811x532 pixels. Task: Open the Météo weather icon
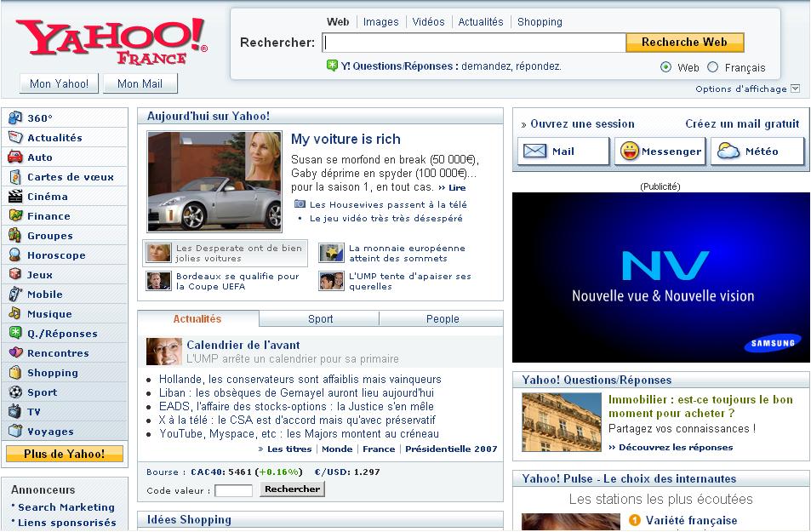[728, 152]
